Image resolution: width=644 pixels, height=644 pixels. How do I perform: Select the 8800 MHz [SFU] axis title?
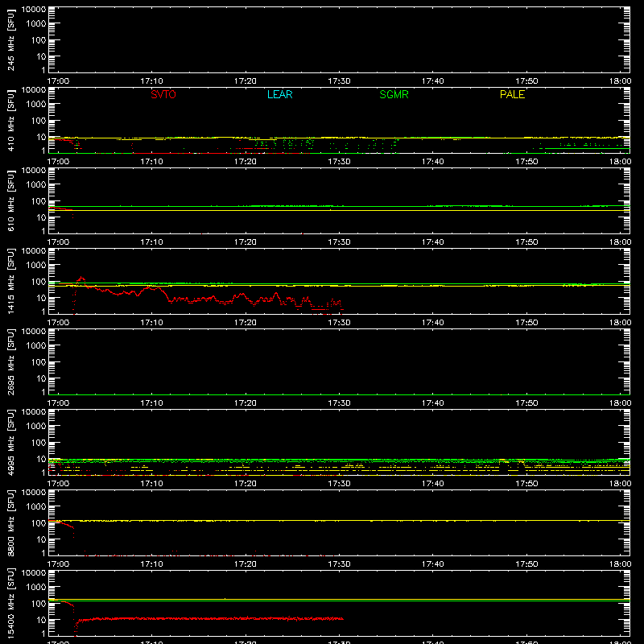point(10,522)
